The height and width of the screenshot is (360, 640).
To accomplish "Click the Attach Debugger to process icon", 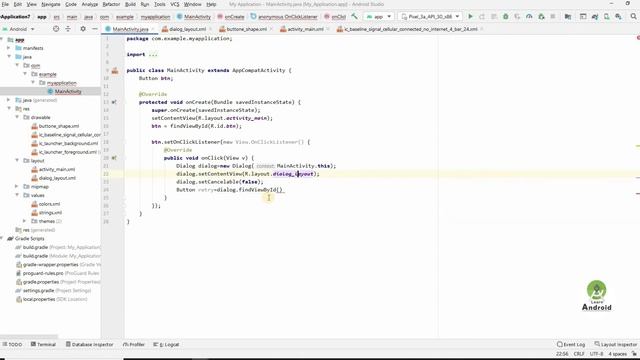I will pyautogui.click(x=541, y=17).
